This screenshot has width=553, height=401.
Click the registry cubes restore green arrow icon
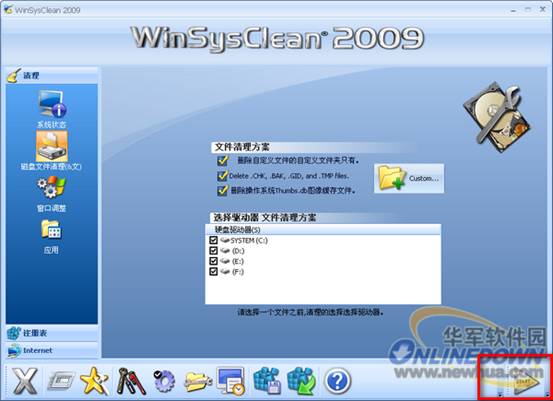[x=302, y=381]
